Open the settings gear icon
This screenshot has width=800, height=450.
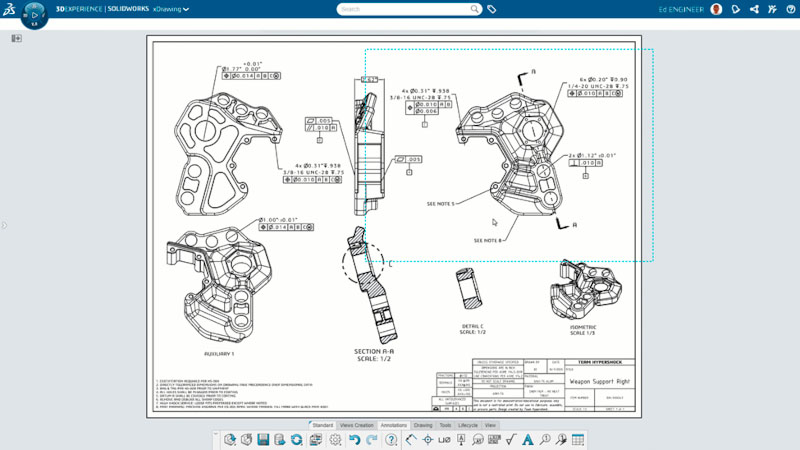click(335, 440)
